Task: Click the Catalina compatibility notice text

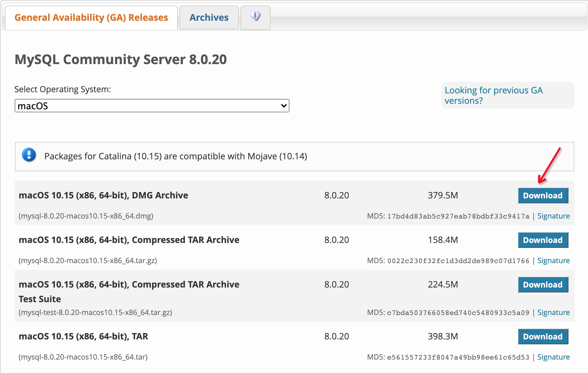Action: (x=176, y=156)
